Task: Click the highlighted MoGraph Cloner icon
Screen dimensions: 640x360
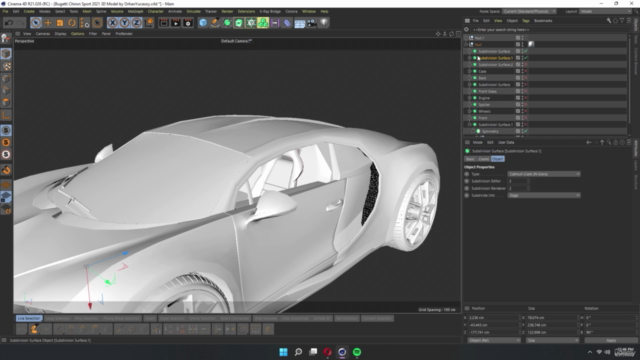Action: 263,23
